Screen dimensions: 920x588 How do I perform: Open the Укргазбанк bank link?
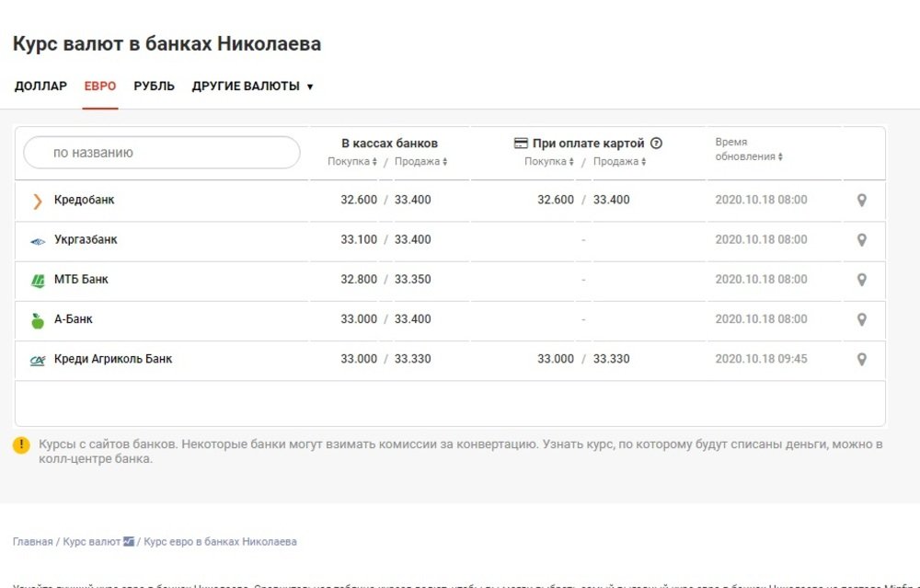click(x=86, y=239)
